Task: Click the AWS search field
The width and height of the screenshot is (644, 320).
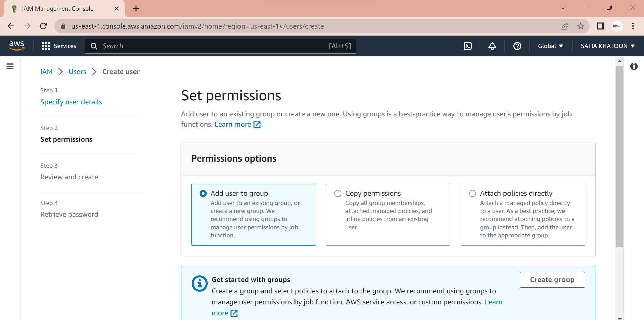Action: click(x=220, y=46)
